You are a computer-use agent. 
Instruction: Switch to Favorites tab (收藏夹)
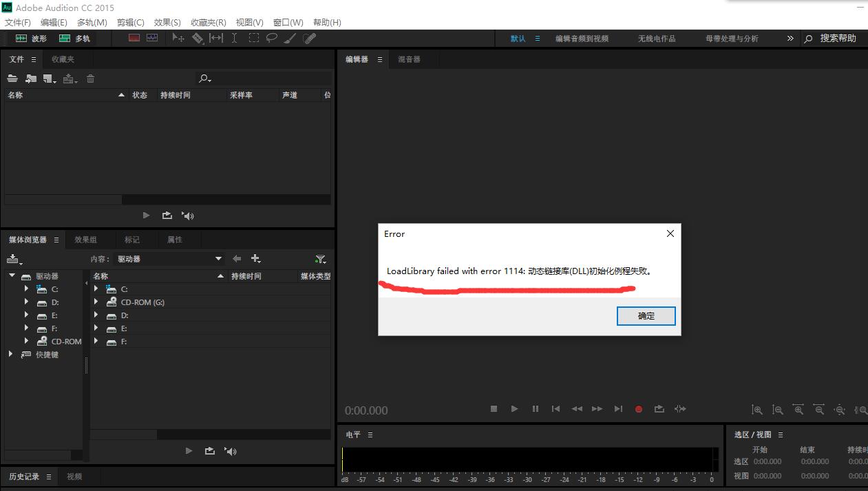63,59
